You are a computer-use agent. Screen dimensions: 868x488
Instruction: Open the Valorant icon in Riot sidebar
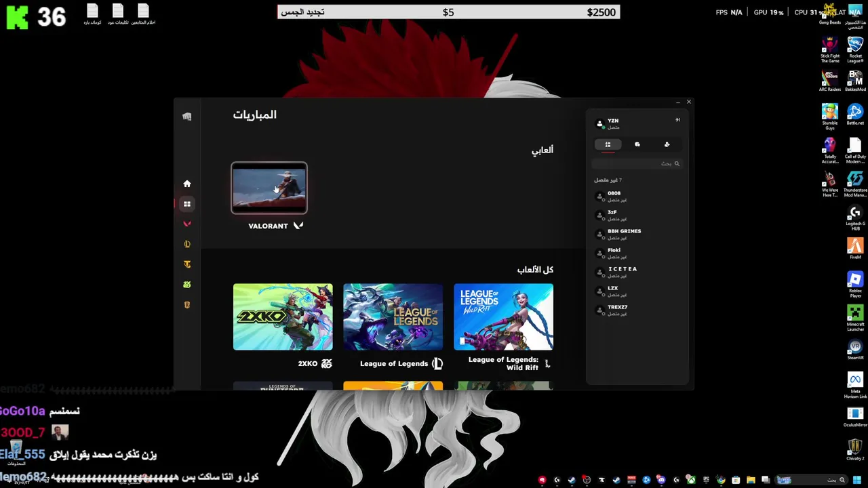(187, 224)
